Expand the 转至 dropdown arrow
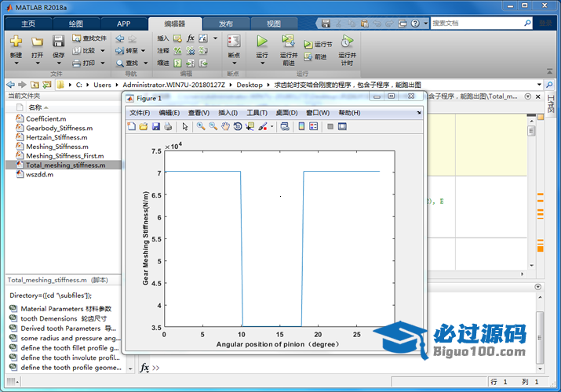Viewport: 561px width, 392px height. (x=143, y=51)
